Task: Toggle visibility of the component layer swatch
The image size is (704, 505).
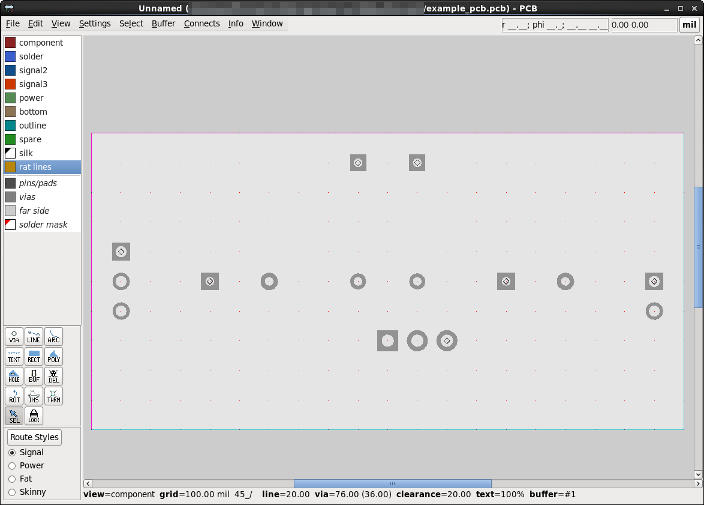Action: (x=10, y=43)
